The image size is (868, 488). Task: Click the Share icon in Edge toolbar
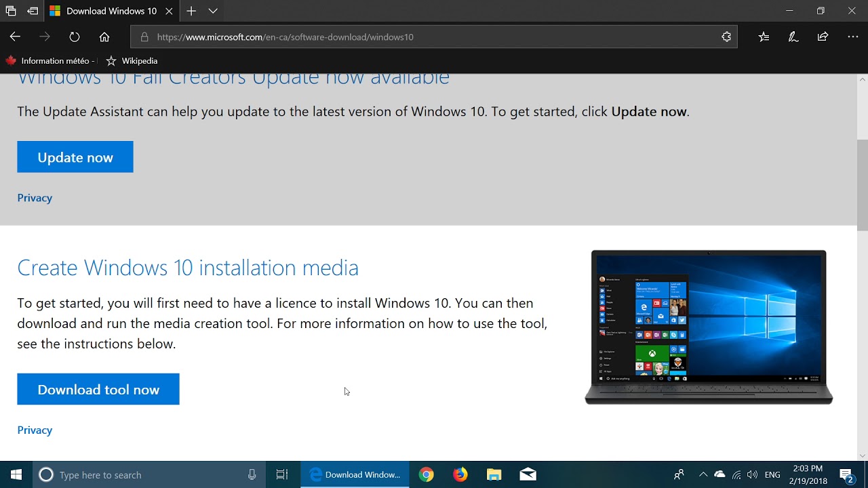[x=823, y=37]
